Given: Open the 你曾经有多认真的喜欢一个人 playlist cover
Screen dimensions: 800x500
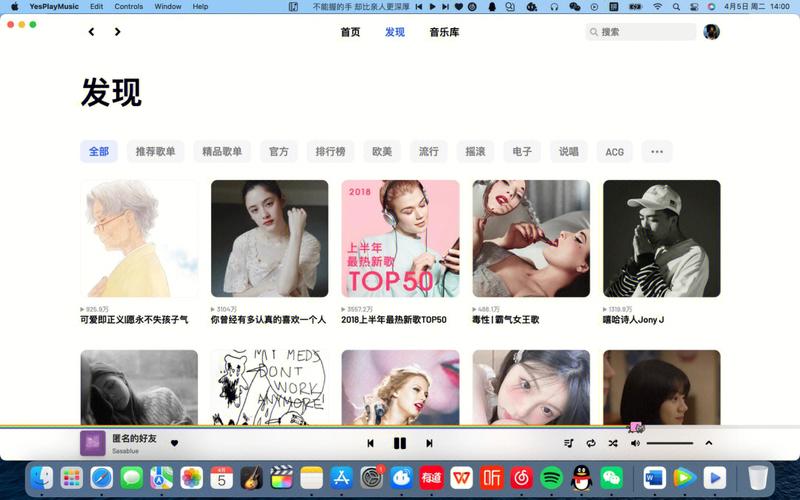Looking at the screenshot, I should tap(270, 238).
